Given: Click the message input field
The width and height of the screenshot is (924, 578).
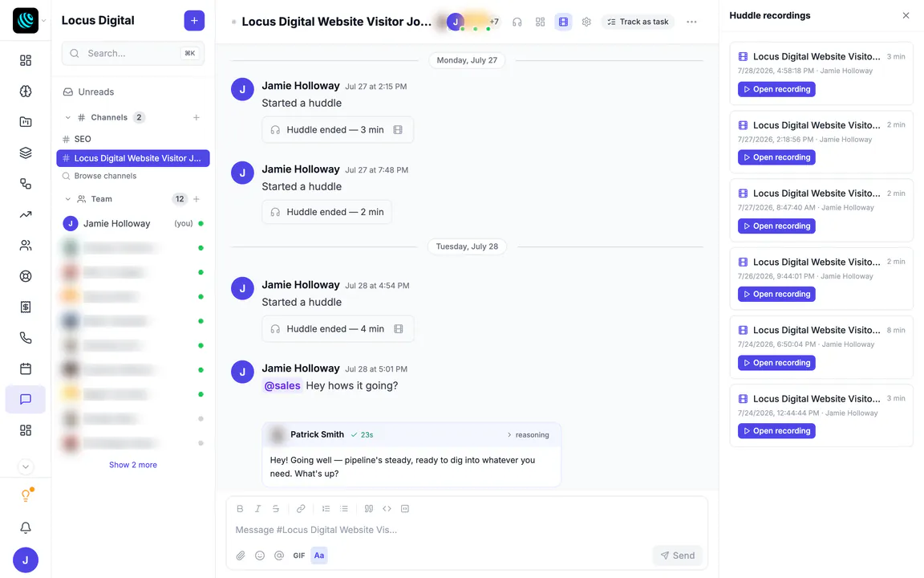Looking at the screenshot, I should (x=467, y=530).
